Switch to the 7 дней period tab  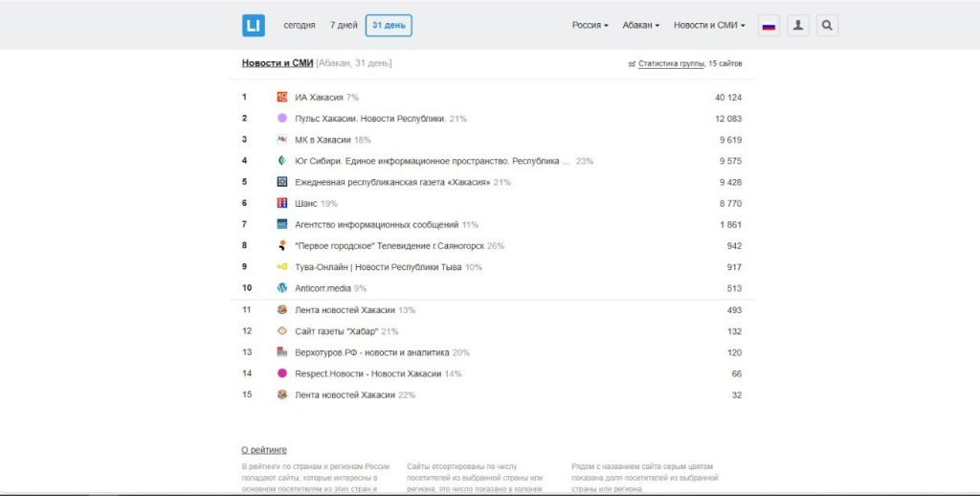[x=344, y=26]
